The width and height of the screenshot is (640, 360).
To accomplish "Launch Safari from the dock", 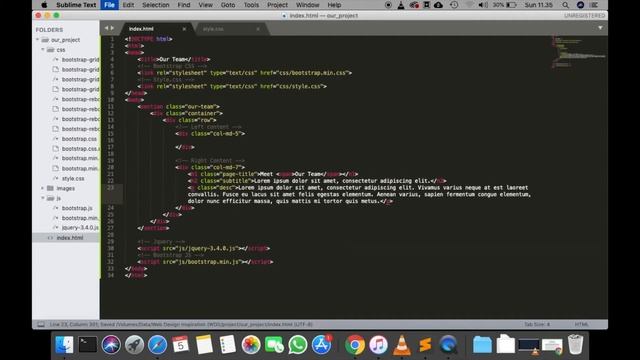I will 158,345.
